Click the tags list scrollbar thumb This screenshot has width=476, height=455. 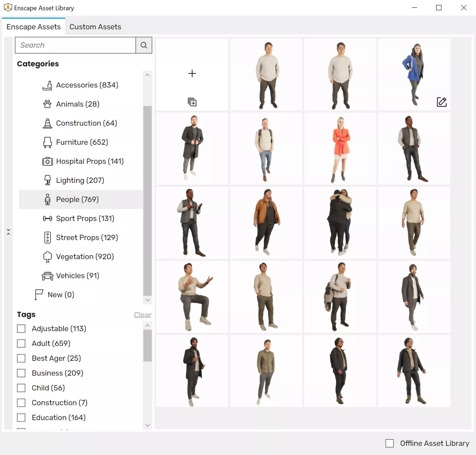(x=147, y=345)
